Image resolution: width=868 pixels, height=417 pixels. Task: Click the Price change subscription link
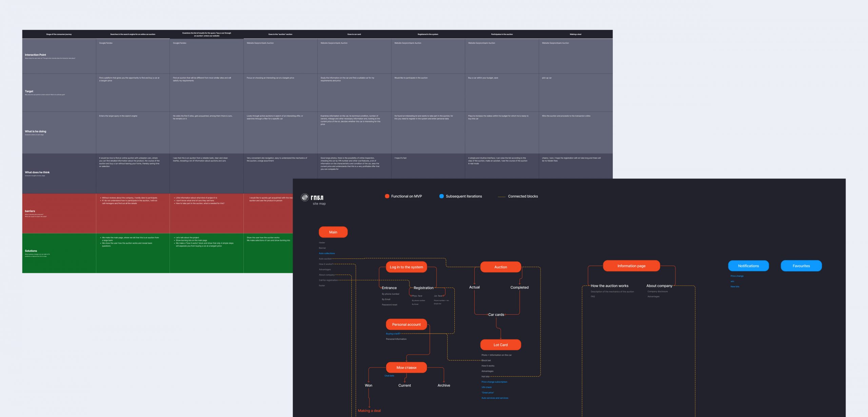(494, 382)
